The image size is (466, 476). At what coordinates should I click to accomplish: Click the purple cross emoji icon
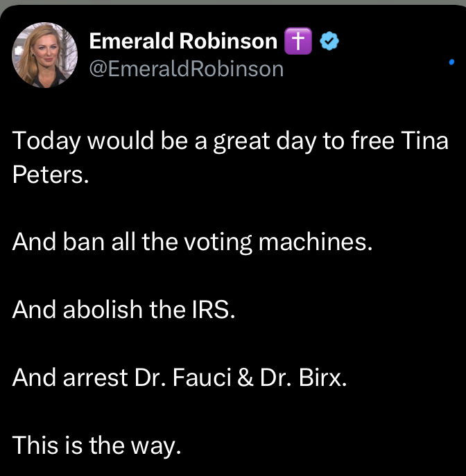click(296, 42)
